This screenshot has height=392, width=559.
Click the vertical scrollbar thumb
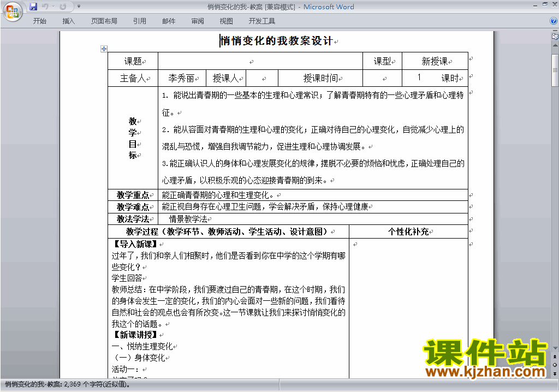click(x=555, y=70)
